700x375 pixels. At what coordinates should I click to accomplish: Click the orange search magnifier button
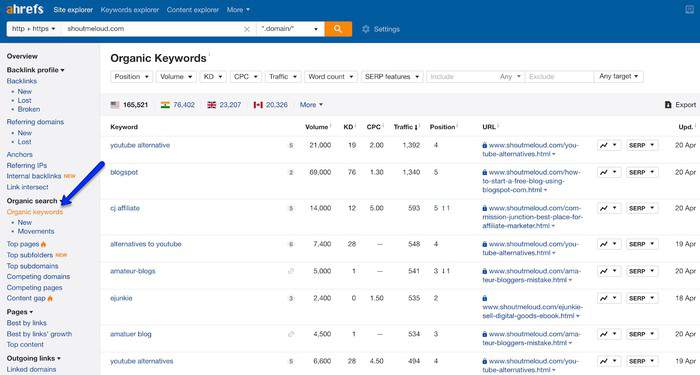[x=338, y=29]
